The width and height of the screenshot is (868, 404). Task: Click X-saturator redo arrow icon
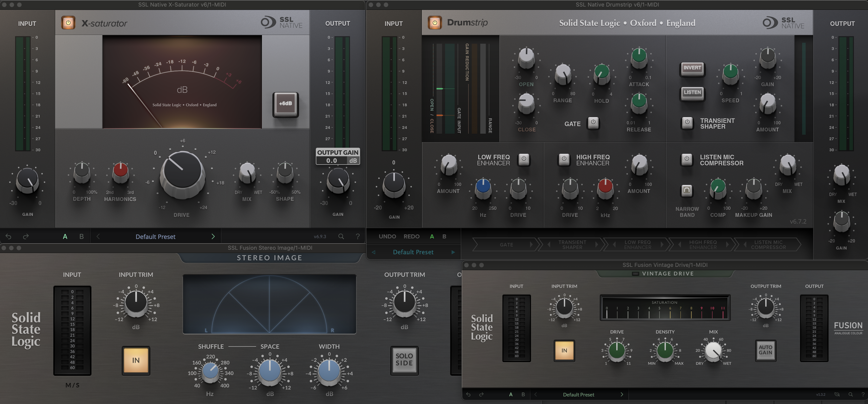click(26, 237)
